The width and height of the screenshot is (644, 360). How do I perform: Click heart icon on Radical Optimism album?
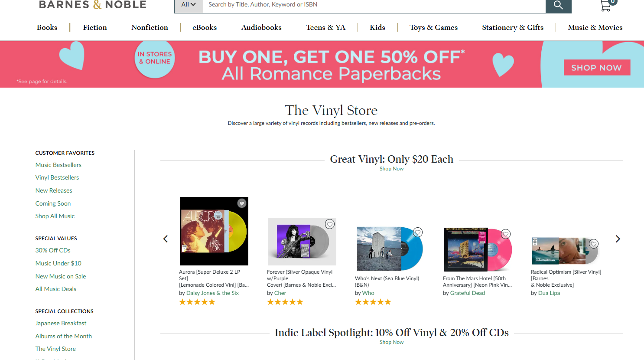594,244
